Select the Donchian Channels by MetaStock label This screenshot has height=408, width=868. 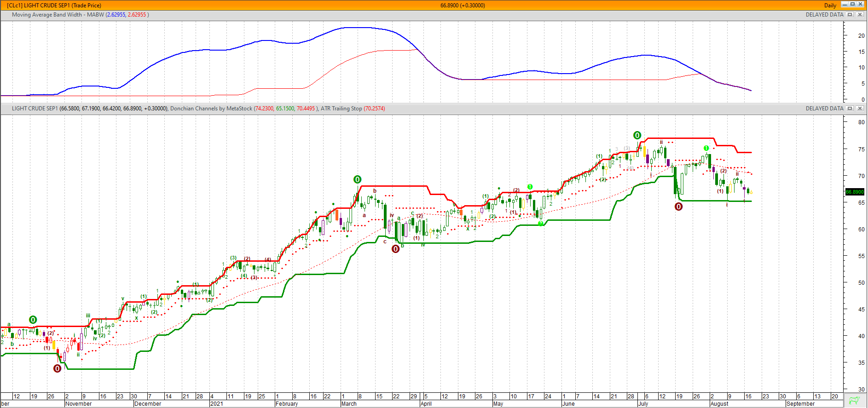click(211, 109)
